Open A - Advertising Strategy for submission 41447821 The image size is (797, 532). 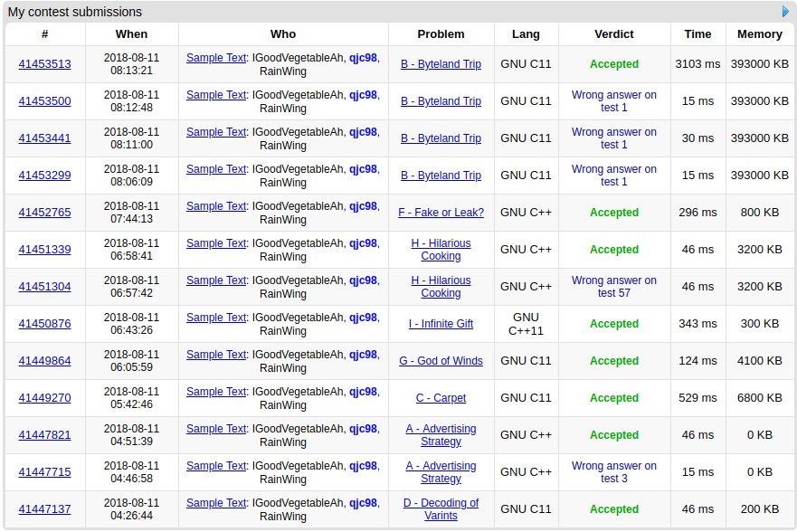point(441,435)
